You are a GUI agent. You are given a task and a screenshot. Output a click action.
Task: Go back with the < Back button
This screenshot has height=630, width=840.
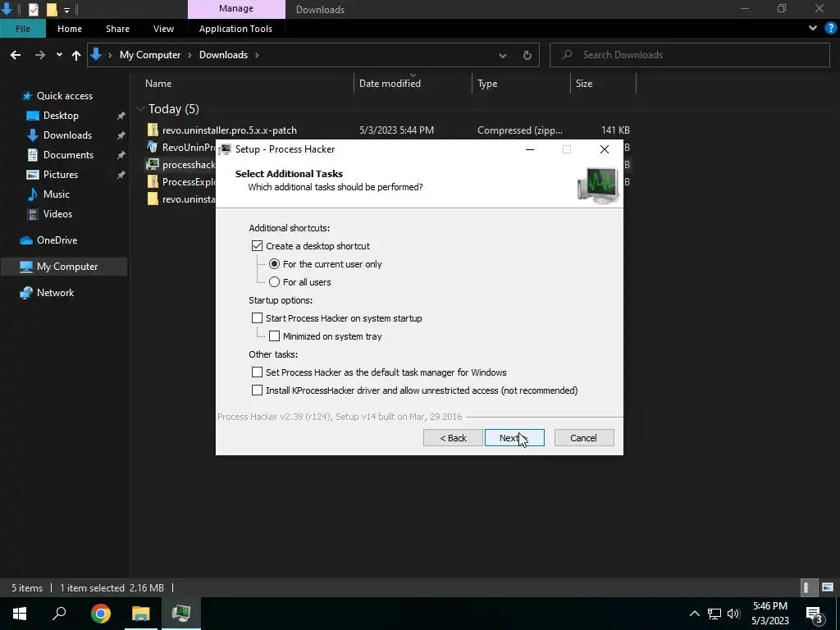453,438
